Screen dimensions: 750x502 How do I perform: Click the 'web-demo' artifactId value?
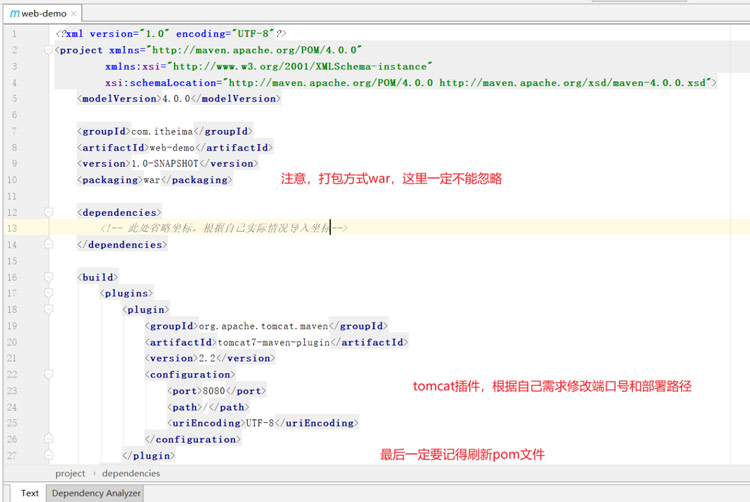pyautogui.click(x=172, y=148)
